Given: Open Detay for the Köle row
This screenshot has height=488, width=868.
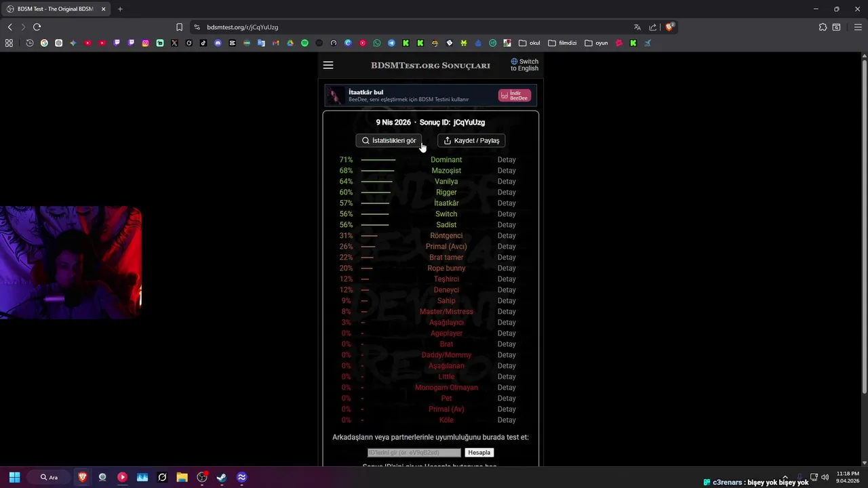Looking at the screenshot, I should pos(507,420).
